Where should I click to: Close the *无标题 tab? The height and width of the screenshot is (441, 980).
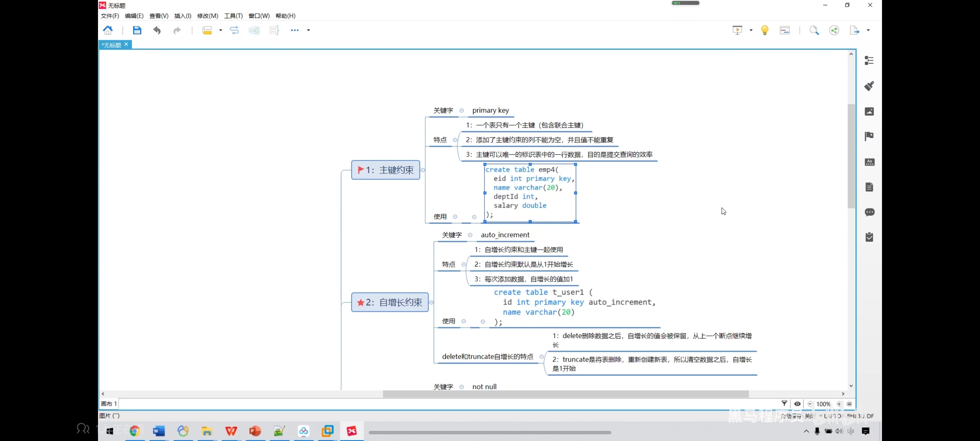pyautogui.click(x=126, y=44)
